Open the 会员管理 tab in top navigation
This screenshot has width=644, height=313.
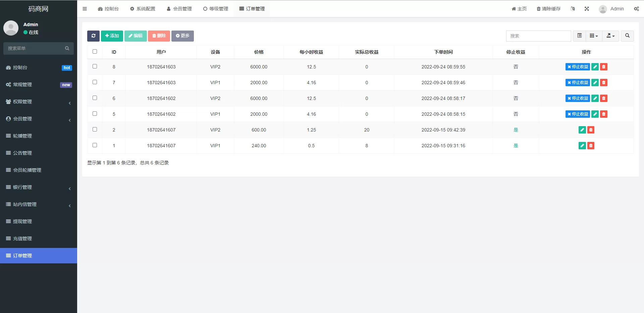179,9
